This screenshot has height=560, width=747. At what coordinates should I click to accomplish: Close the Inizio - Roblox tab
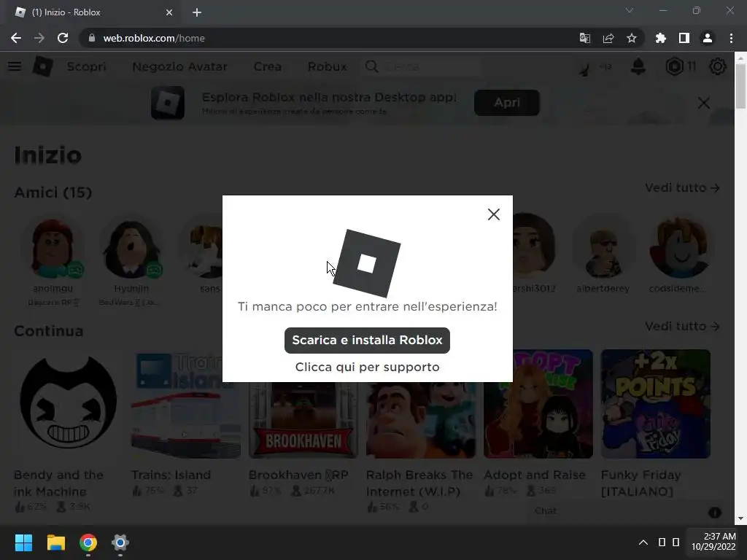[169, 12]
